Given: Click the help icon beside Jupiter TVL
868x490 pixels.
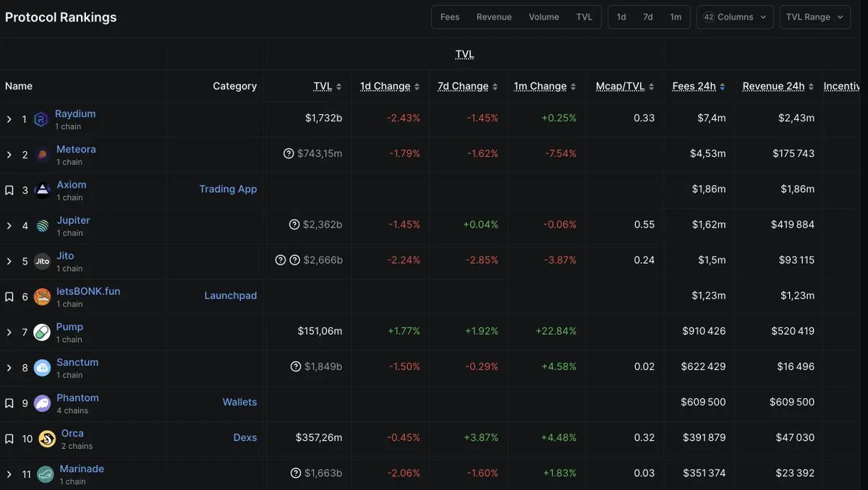Looking at the screenshot, I should pyautogui.click(x=294, y=225).
